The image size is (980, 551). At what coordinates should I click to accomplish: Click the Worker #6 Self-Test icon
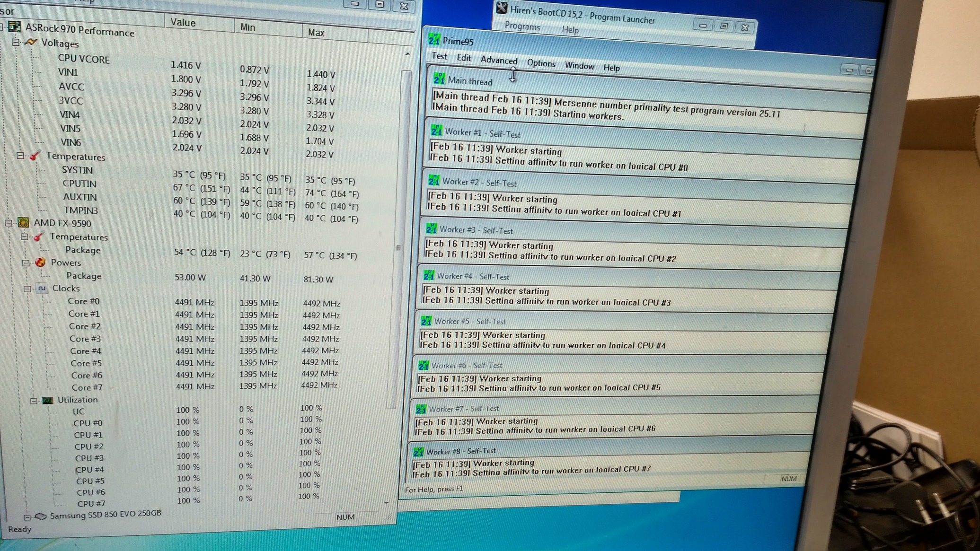click(x=423, y=365)
